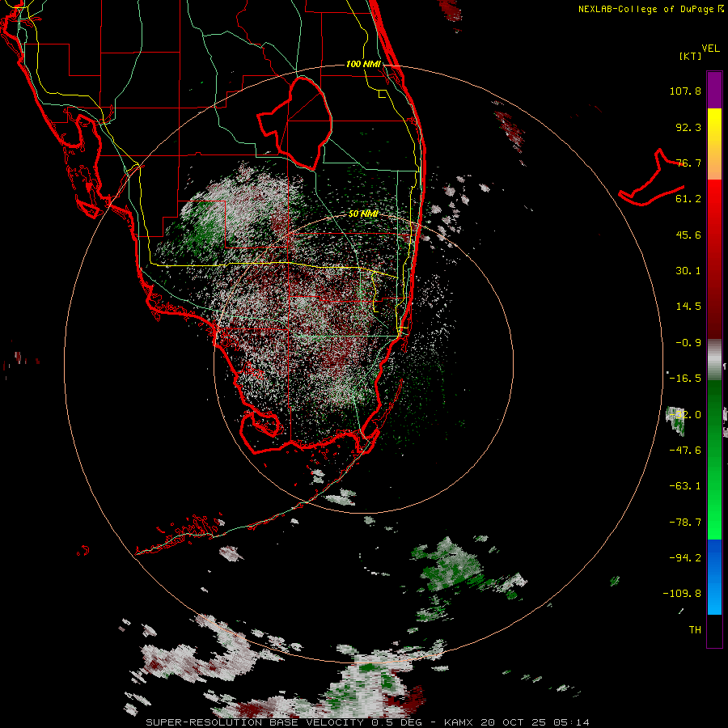The width and height of the screenshot is (728, 728).
Task: Select the 92.3 velocity scale value
Action: click(x=688, y=127)
